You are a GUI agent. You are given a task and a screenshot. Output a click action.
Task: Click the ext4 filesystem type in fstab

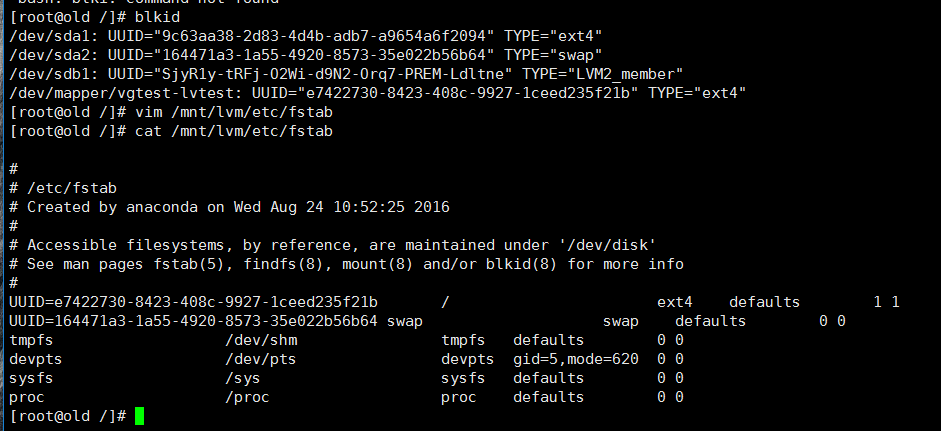coord(675,303)
